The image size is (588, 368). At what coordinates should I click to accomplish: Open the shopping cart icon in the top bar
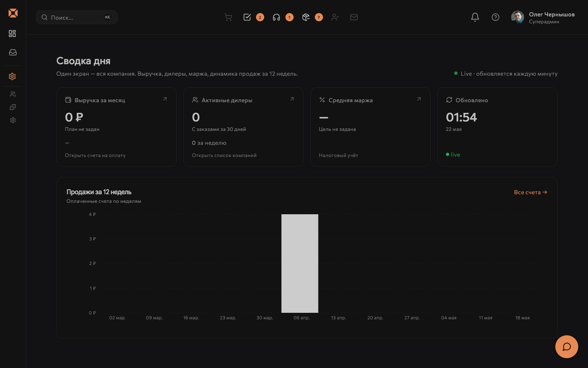click(228, 17)
